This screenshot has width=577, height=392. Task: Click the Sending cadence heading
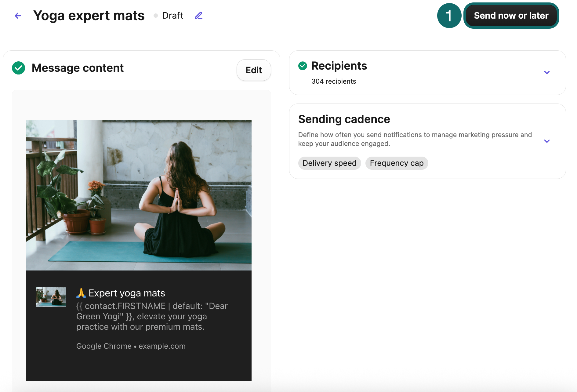(344, 119)
